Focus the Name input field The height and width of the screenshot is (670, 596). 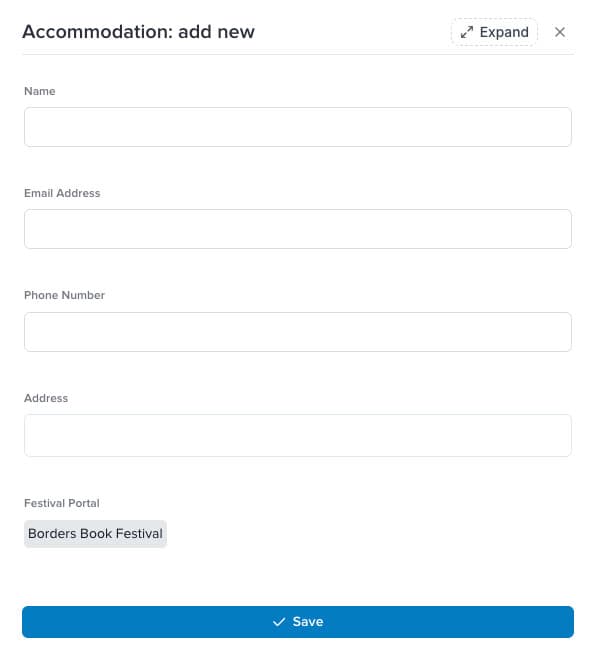click(298, 127)
